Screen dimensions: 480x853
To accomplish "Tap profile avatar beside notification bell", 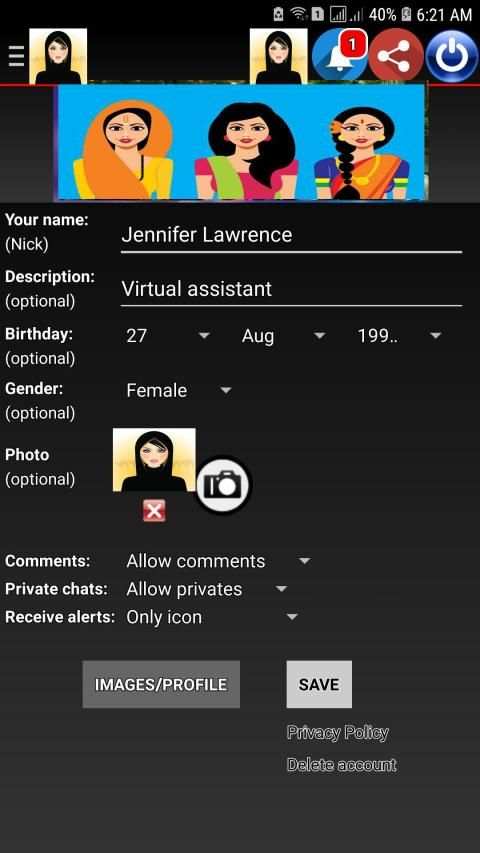I will pos(279,56).
